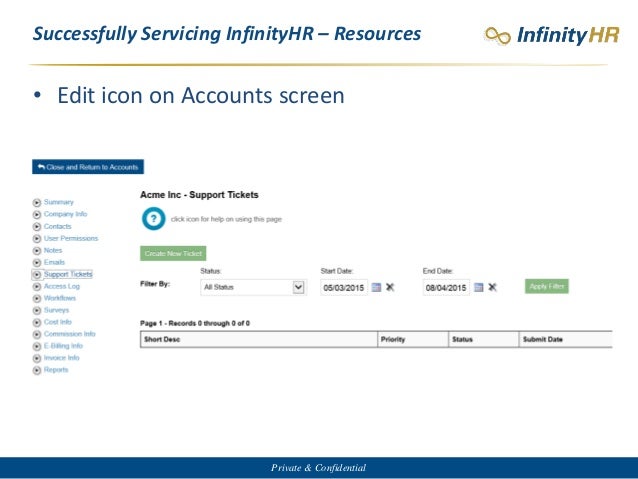Viewport: 638px width, 479px height.
Task: Open the Access Log link
Action: (x=62, y=286)
